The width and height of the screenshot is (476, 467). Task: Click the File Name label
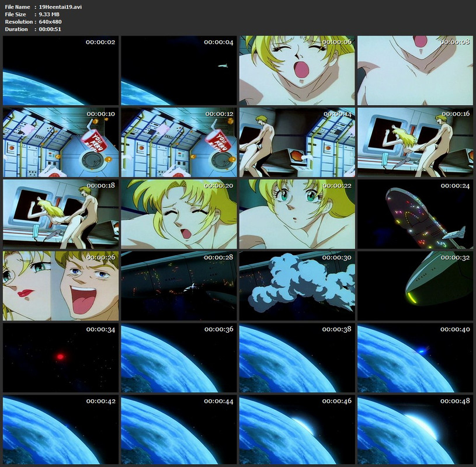[18, 6]
